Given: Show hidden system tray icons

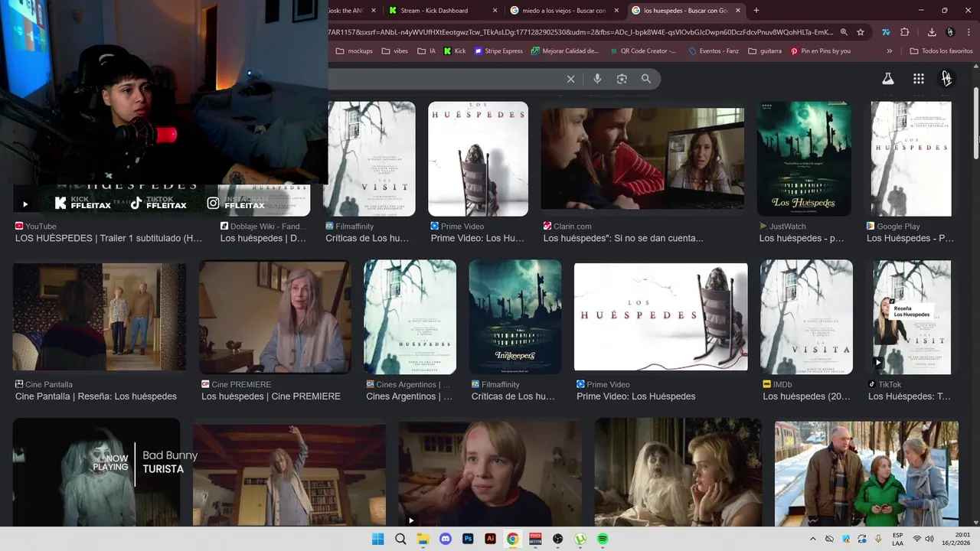Looking at the screenshot, I should tap(813, 539).
